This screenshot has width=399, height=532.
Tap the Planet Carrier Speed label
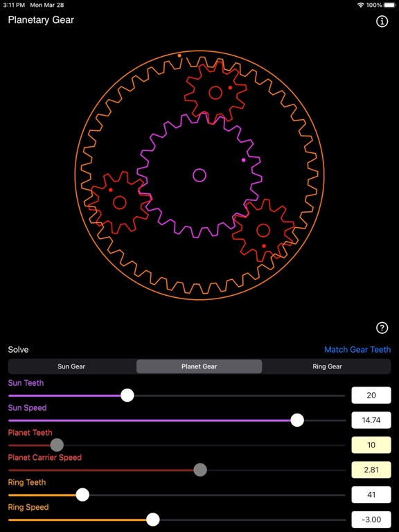[x=45, y=457]
